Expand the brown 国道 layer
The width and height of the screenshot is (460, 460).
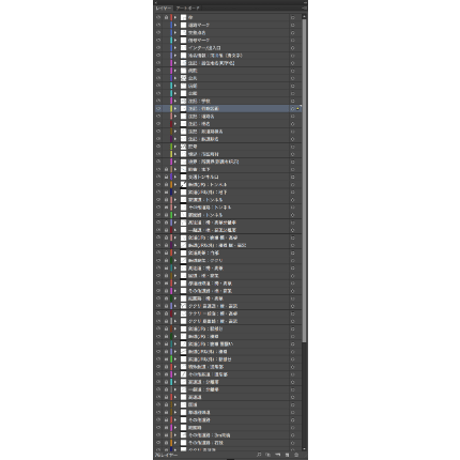pos(176,405)
